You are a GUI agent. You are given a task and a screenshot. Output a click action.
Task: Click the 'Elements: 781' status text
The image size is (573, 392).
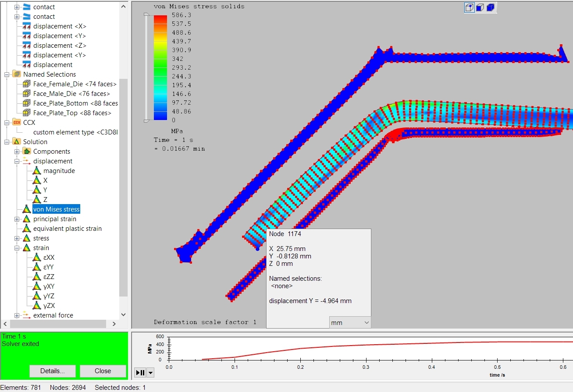point(21,388)
